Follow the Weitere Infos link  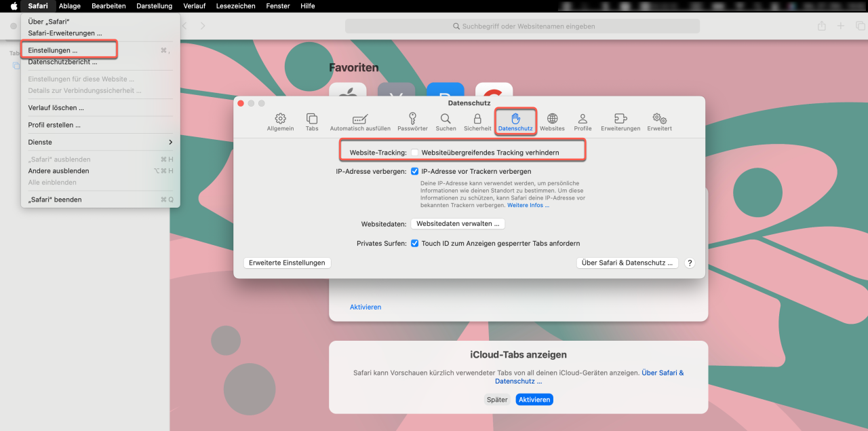pyautogui.click(x=528, y=206)
